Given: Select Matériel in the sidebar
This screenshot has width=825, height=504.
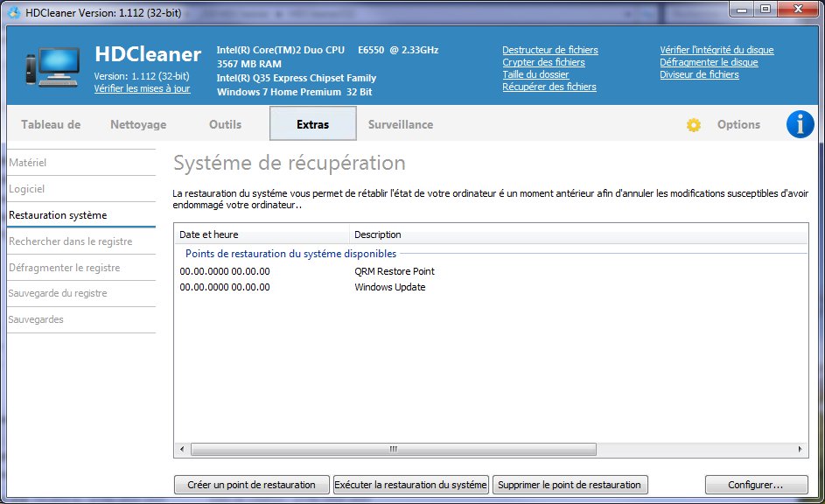Looking at the screenshot, I should pyautogui.click(x=81, y=163).
